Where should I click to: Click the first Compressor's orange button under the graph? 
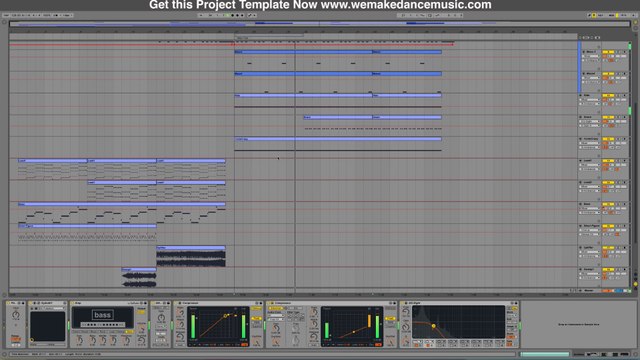(244, 344)
